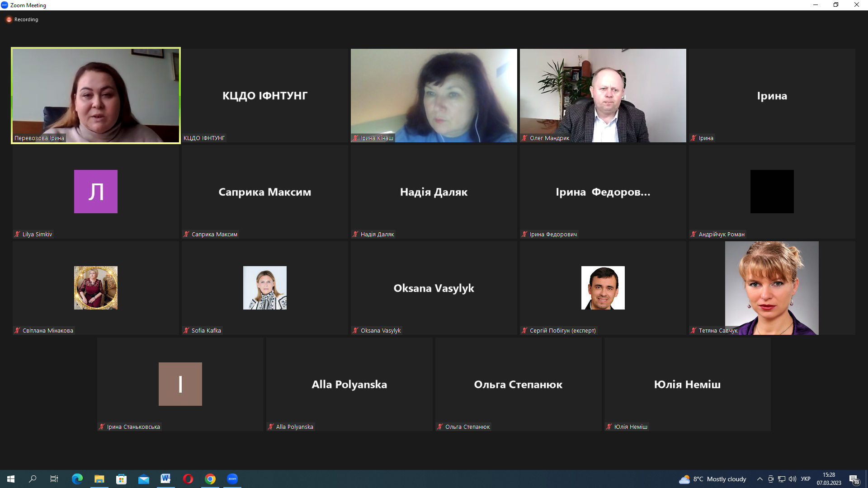The image size is (868, 488).
Task: Click the Перевозова Ірина name label
Action: (x=39, y=138)
